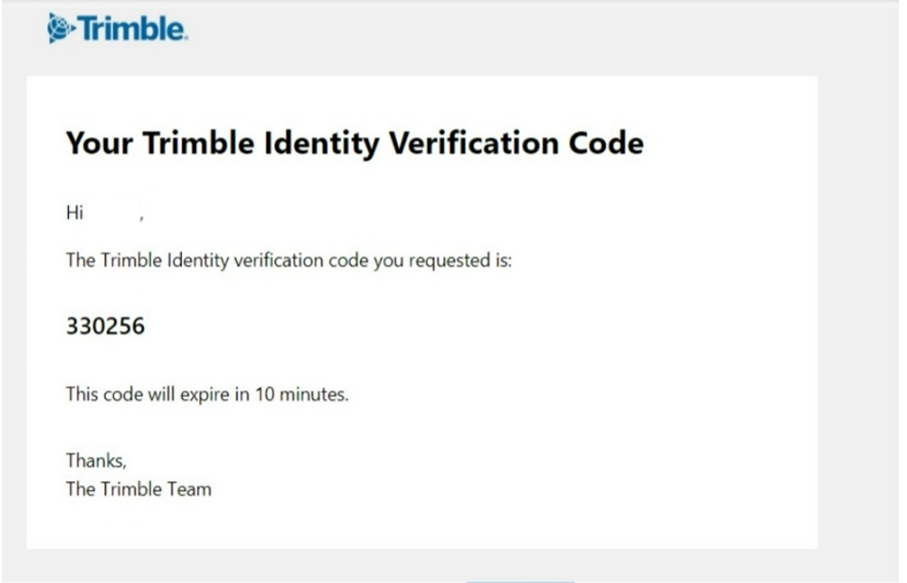
Task: Click the blue bar at the bottom edge
Action: click(520, 580)
